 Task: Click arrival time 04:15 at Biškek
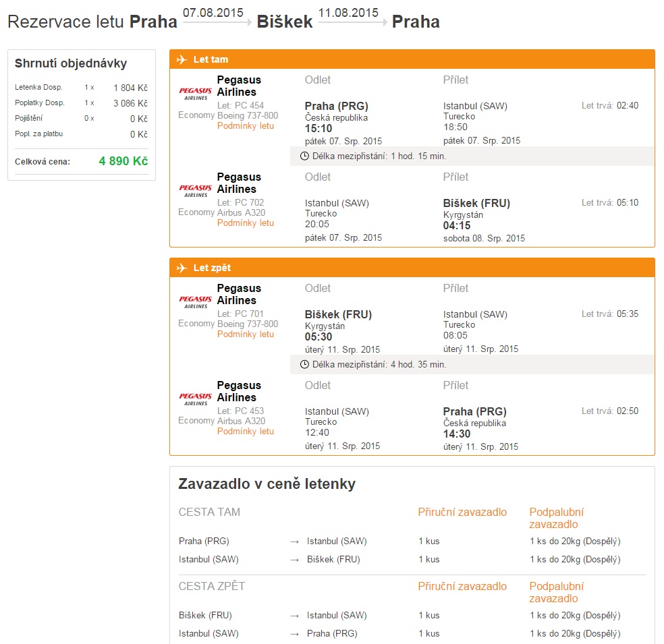tap(457, 225)
